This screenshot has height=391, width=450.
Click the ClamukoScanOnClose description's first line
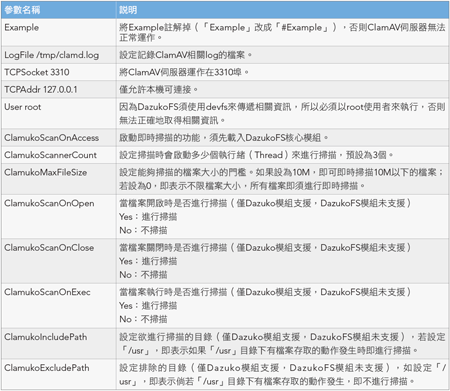[x=265, y=247]
